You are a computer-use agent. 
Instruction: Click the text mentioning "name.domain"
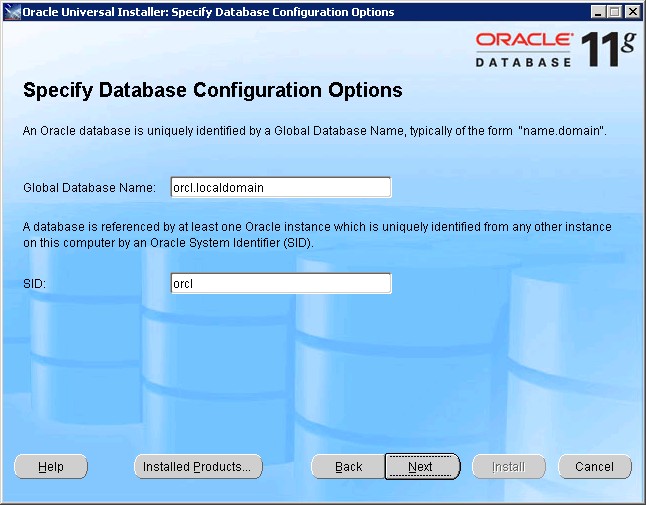(x=315, y=131)
